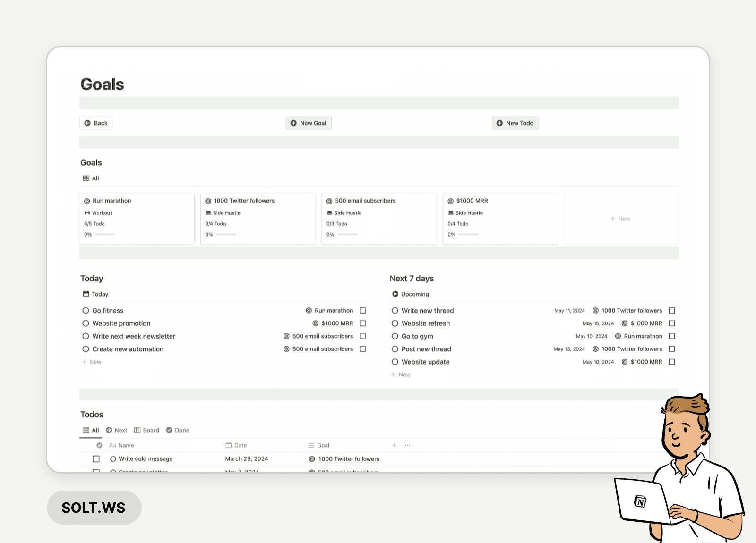Click circle icon beside Write new thread
The image size is (756, 543).
click(x=395, y=311)
